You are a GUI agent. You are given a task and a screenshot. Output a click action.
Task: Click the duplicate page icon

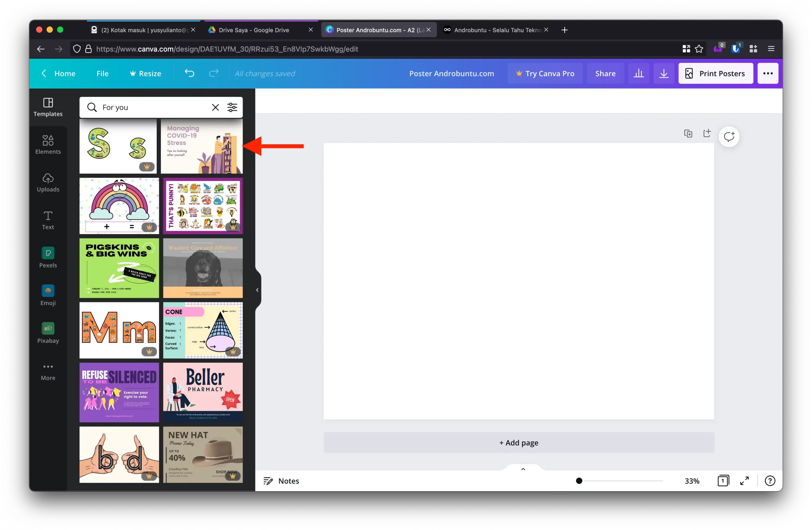click(688, 133)
